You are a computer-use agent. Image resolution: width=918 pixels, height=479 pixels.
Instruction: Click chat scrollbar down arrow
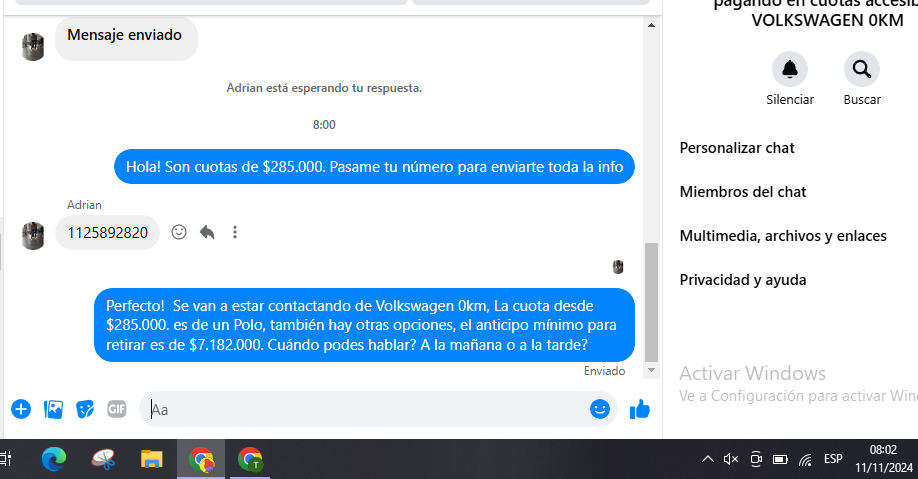click(x=651, y=370)
